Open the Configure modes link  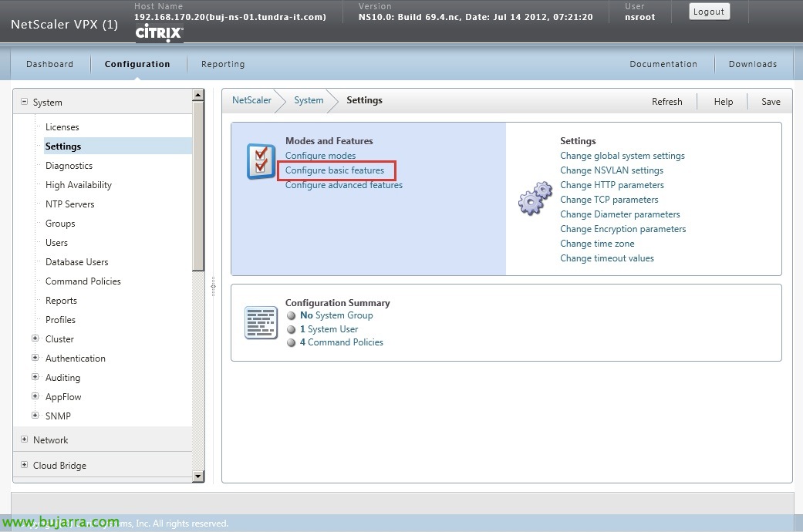pos(320,156)
